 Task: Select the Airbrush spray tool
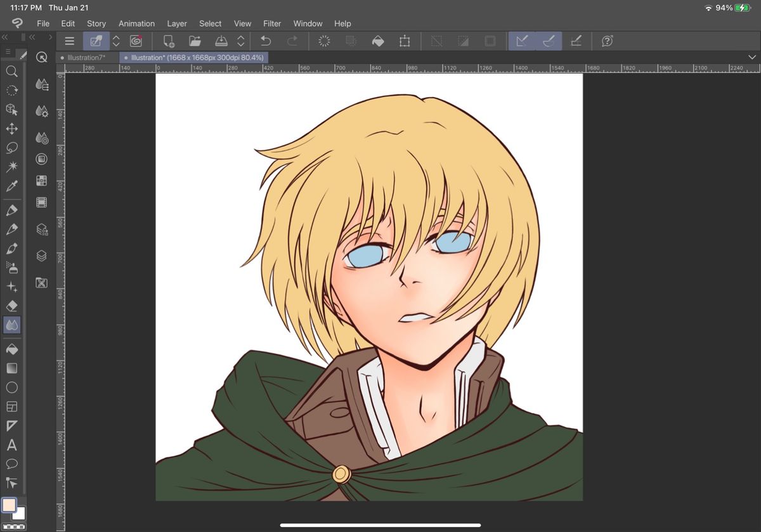[11, 268]
